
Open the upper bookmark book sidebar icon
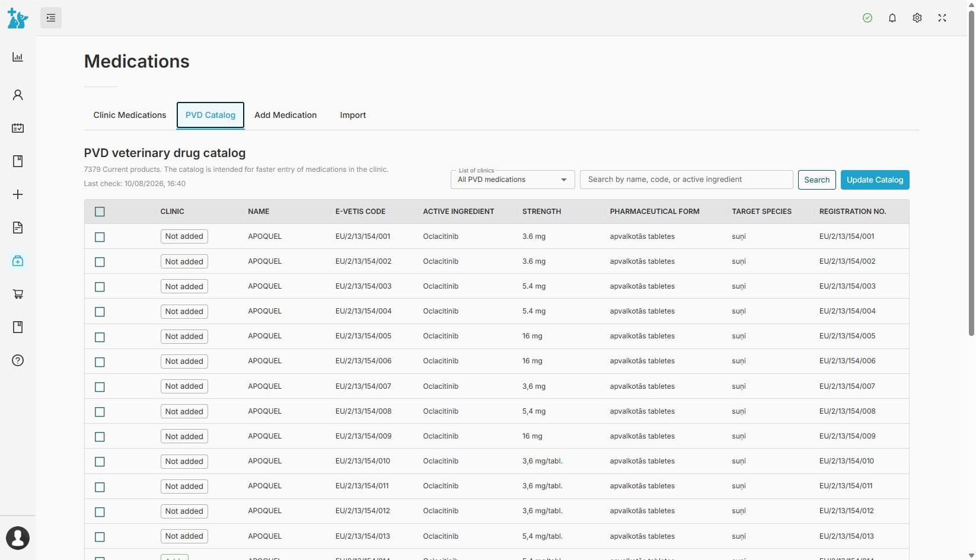click(18, 161)
